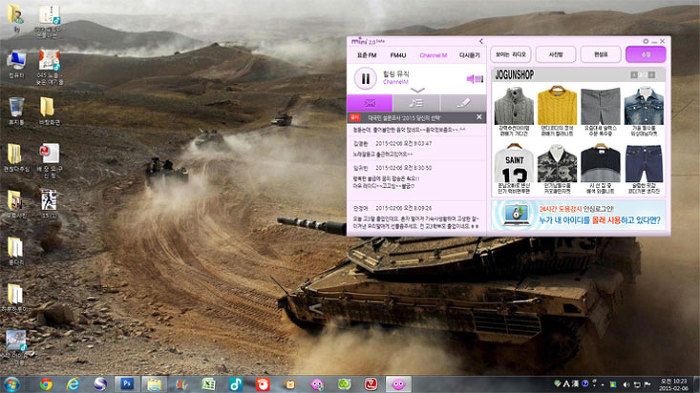Pause the Channel M radio playback
700x393 pixels.
(x=365, y=79)
